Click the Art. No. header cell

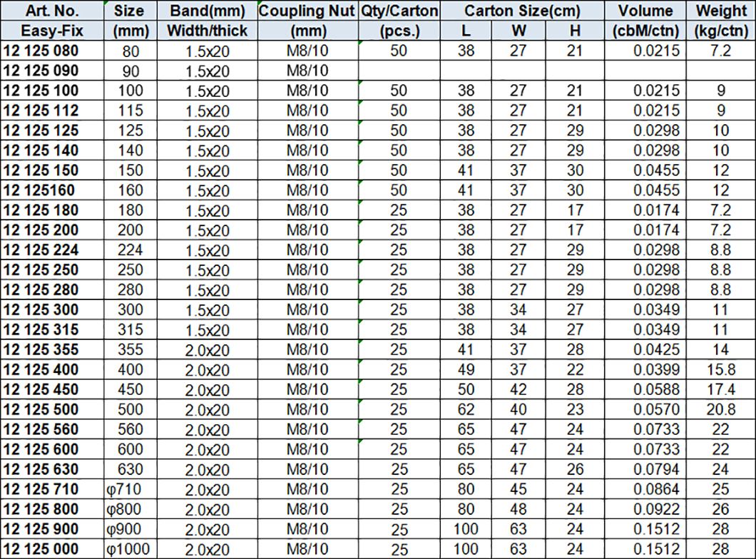click(52, 11)
